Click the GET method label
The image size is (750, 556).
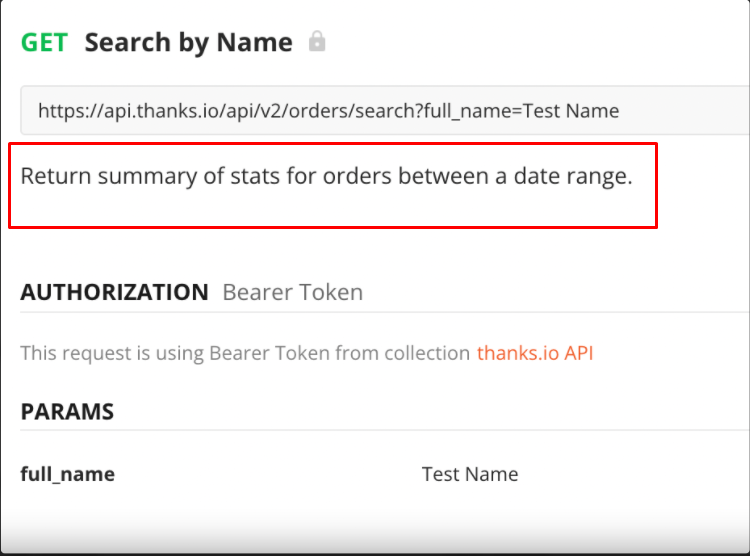[44, 42]
